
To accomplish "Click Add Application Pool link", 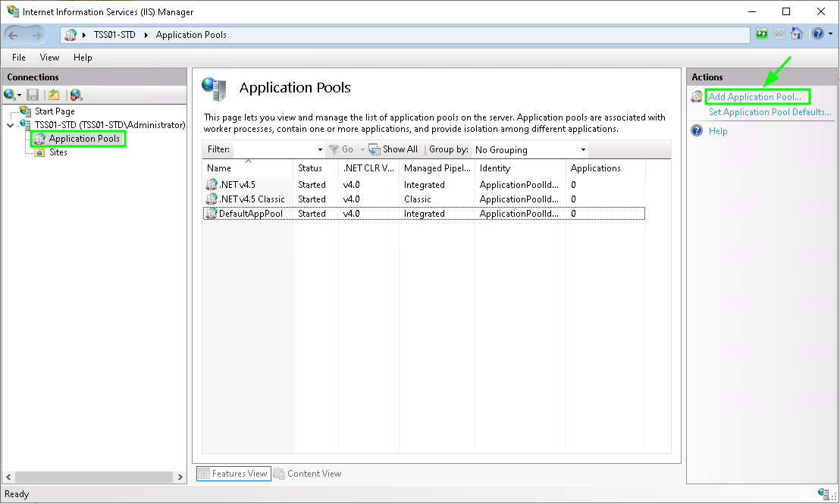I will click(755, 96).
